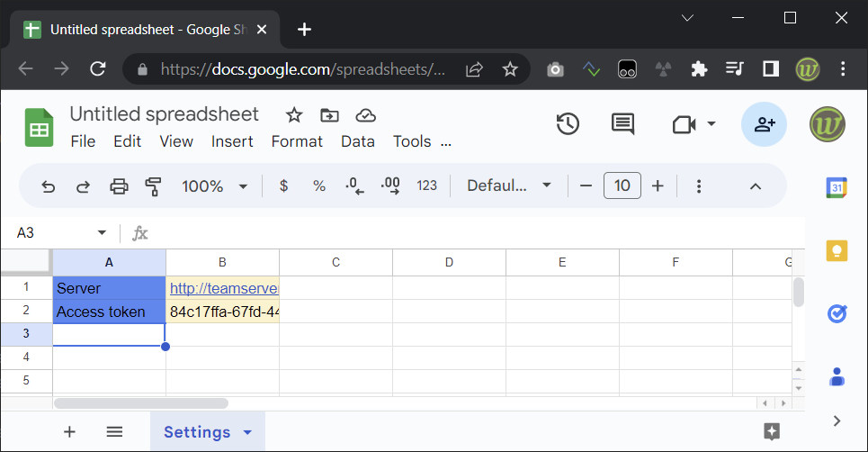
Task: Open Google Calendar side panel icon
Action: click(x=837, y=188)
